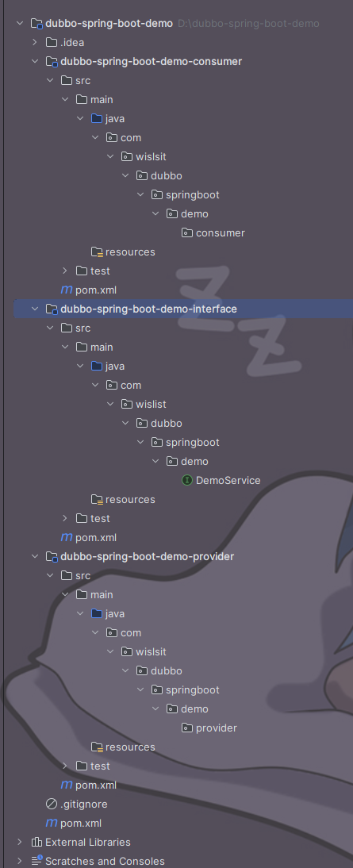Collapse the wislist package in interface module
This screenshot has height=868, width=353.
tap(110, 404)
